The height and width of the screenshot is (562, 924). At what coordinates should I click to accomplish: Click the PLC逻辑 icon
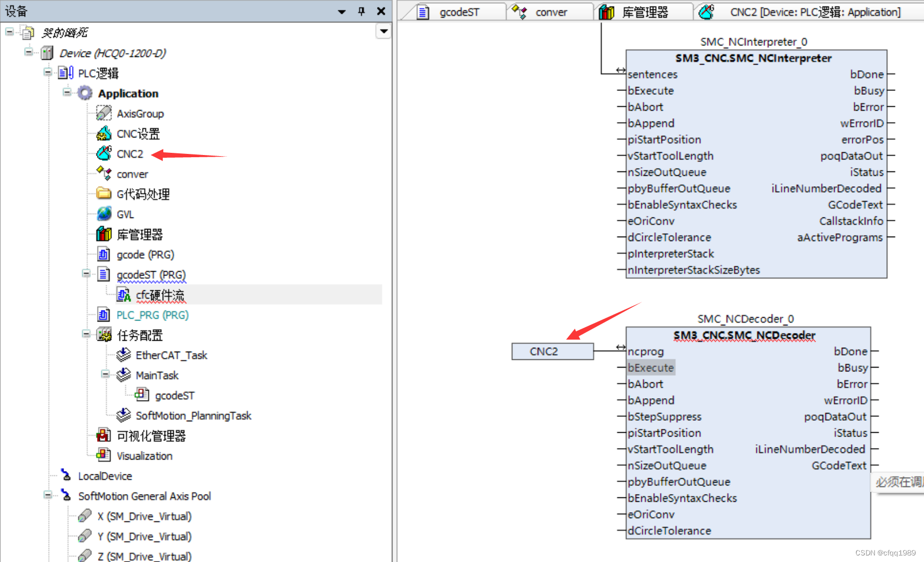[x=66, y=73]
